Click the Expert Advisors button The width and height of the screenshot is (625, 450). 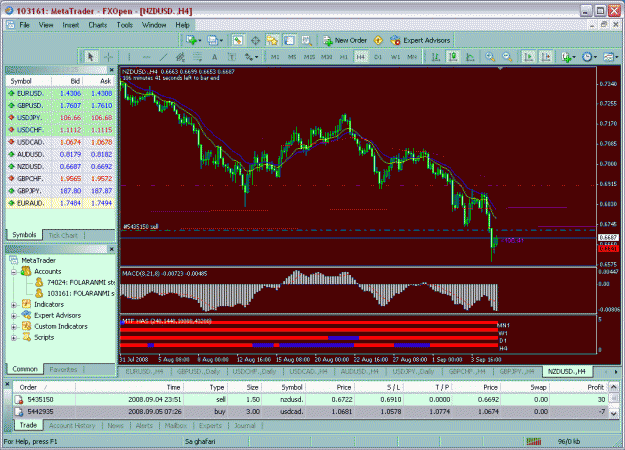(x=420, y=40)
